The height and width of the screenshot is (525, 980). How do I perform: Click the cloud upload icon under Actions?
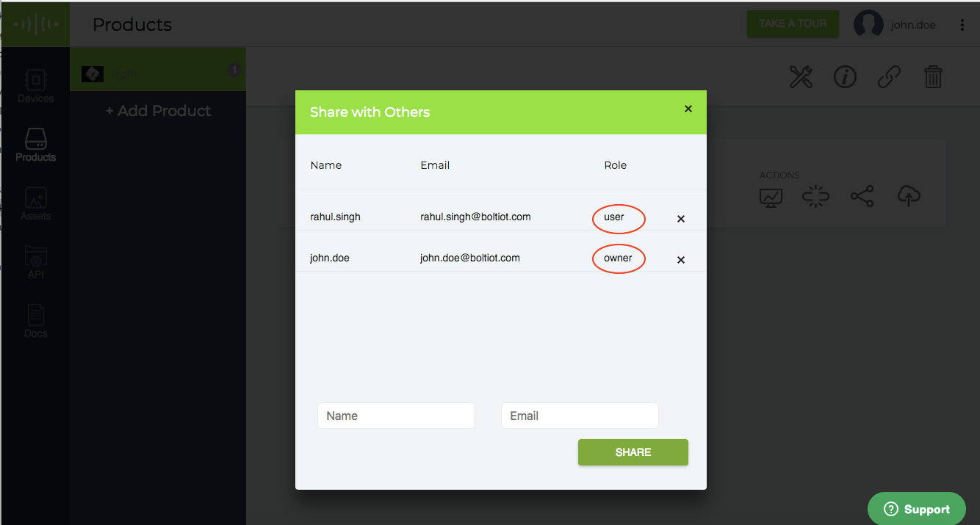[x=908, y=196]
